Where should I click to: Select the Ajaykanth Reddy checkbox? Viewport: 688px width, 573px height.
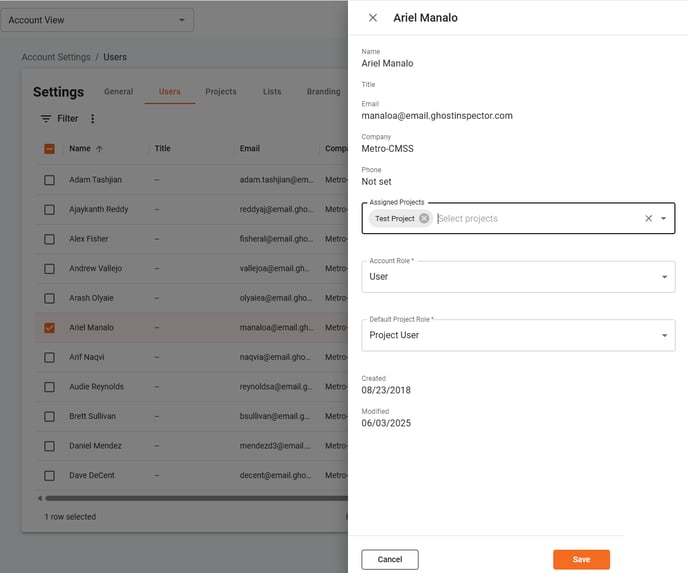pos(50,209)
